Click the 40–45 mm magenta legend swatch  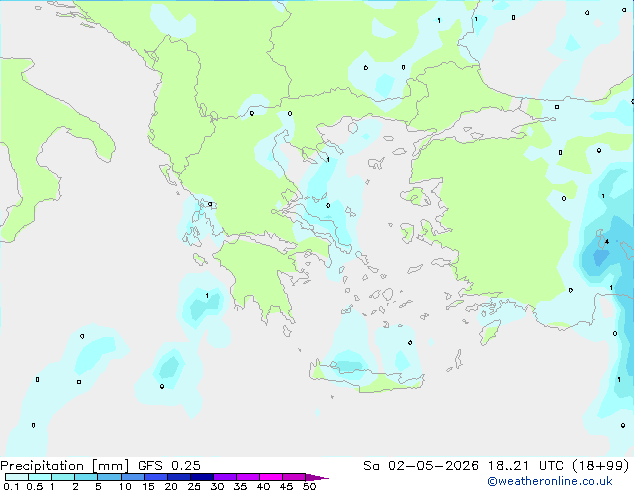click(x=271, y=477)
